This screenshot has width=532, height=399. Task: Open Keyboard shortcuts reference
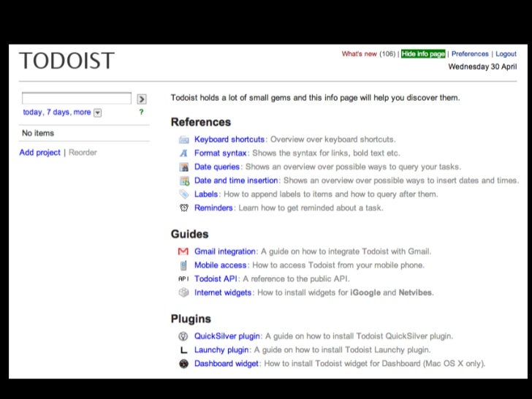click(229, 140)
